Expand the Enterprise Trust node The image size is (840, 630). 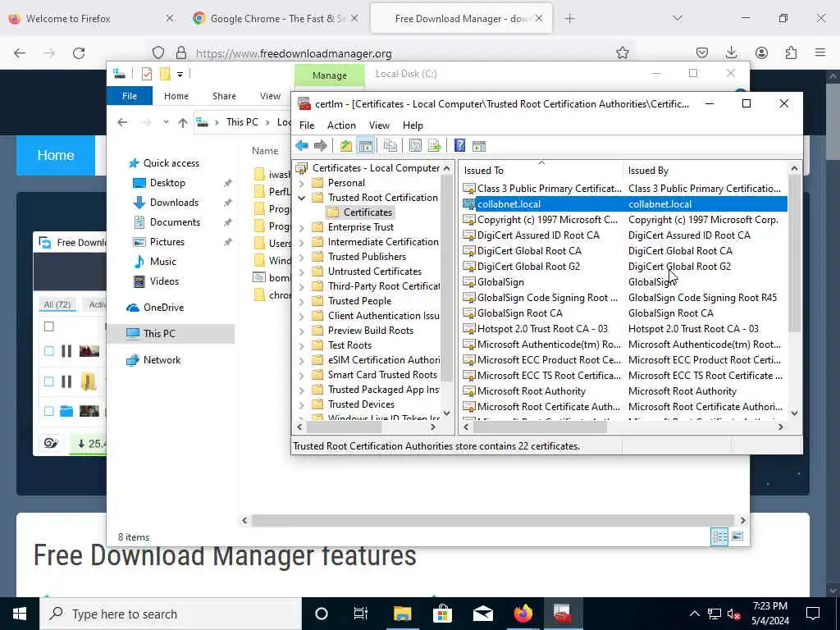[302, 228]
